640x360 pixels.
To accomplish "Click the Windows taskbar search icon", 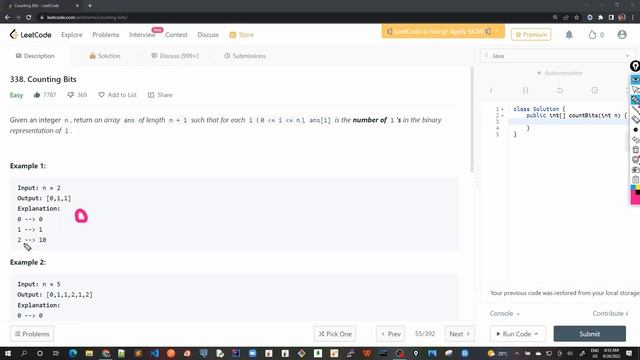I will [24, 353].
